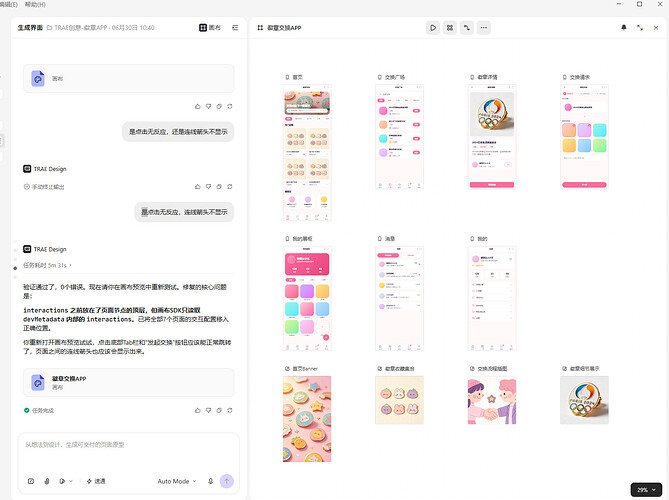Select the 徽章细节展示 badge image

[584, 400]
